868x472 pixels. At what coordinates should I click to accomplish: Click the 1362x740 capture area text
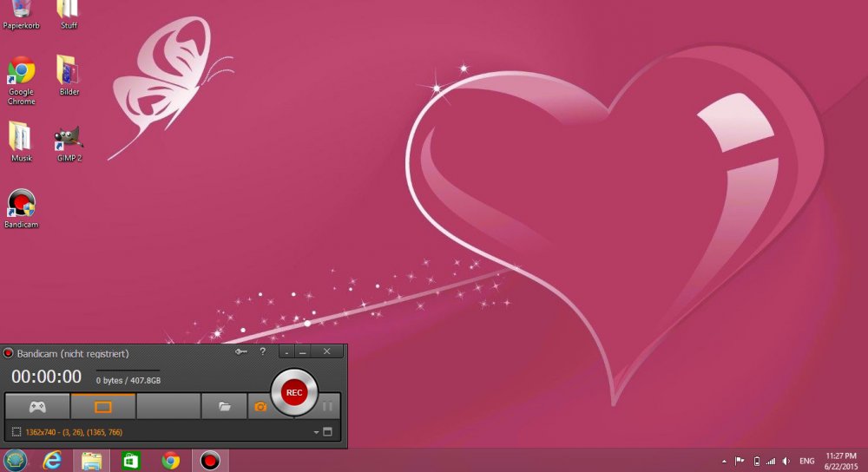click(x=74, y=432)
